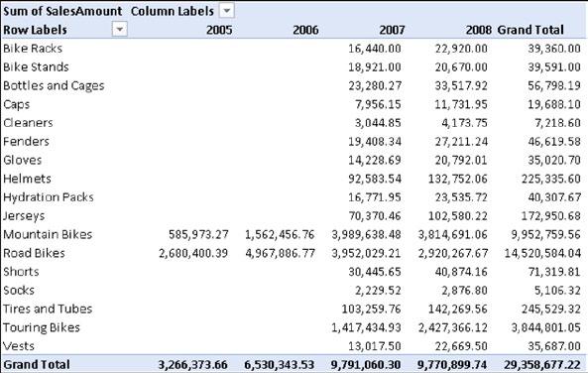588x373 pixels.
Task: Click Road Bikes total 14,520,584.04
Action: [542, 253]
